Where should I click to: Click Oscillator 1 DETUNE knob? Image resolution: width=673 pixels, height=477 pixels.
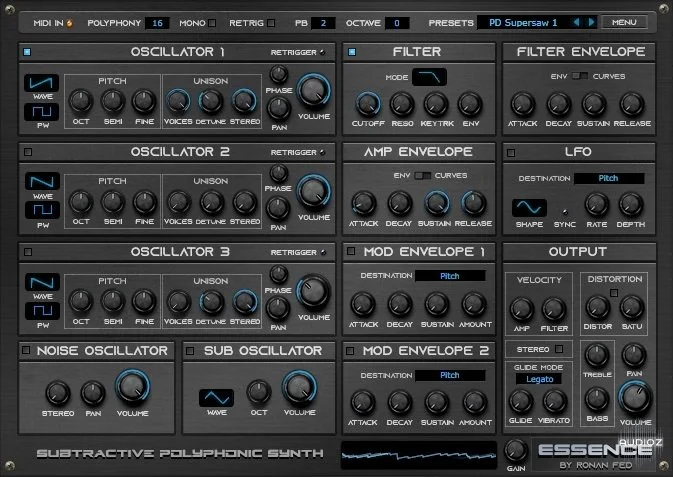(211, 101)
